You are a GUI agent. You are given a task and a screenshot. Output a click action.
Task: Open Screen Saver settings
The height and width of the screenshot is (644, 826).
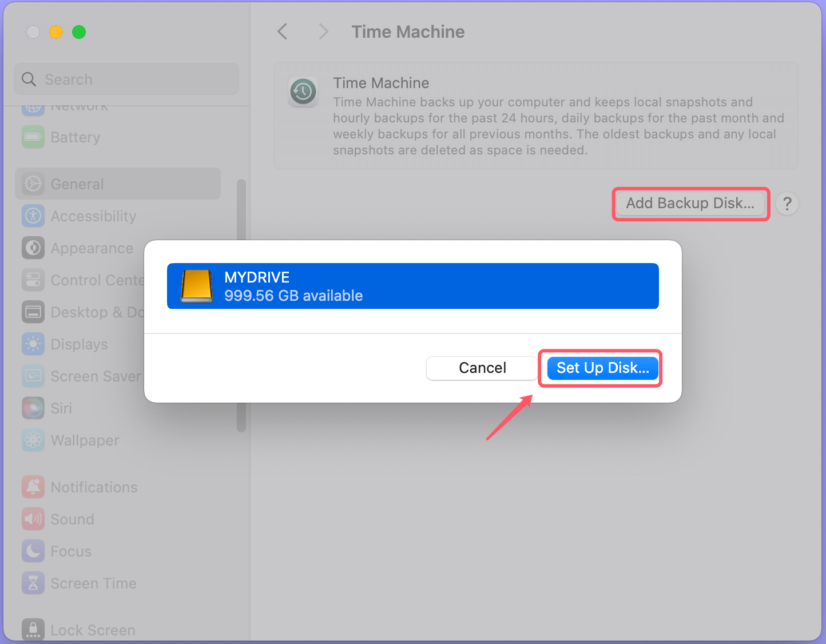(x=96, y=376)
